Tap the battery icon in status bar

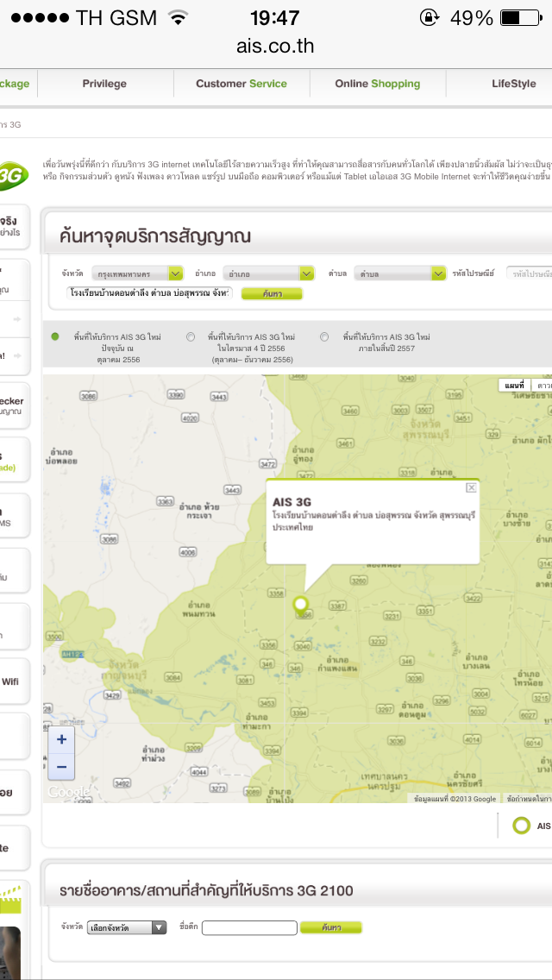point(521,17)
